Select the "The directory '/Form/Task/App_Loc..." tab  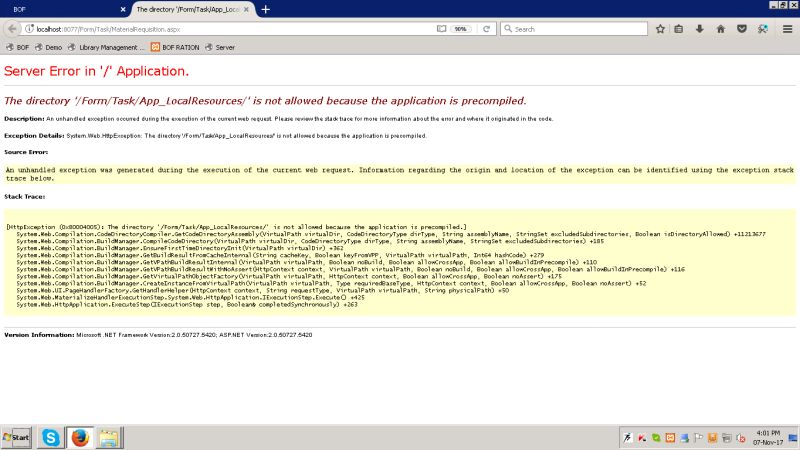[193, 9]
